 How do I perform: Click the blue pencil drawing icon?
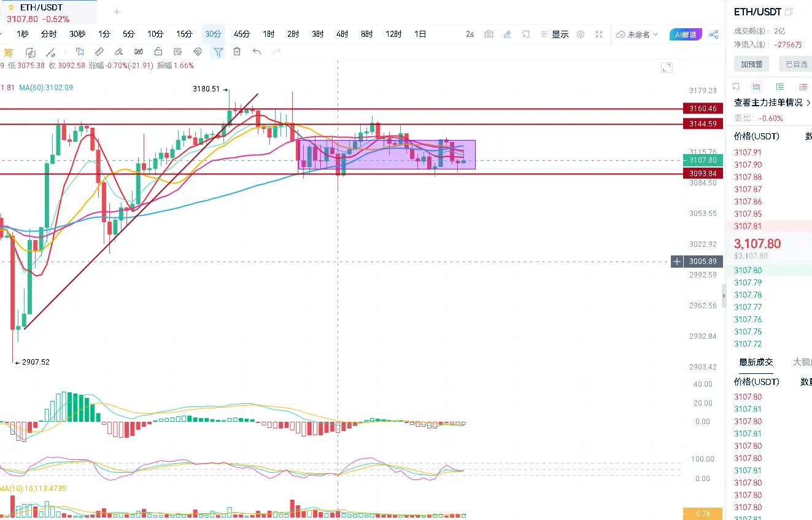click(508, 34)
